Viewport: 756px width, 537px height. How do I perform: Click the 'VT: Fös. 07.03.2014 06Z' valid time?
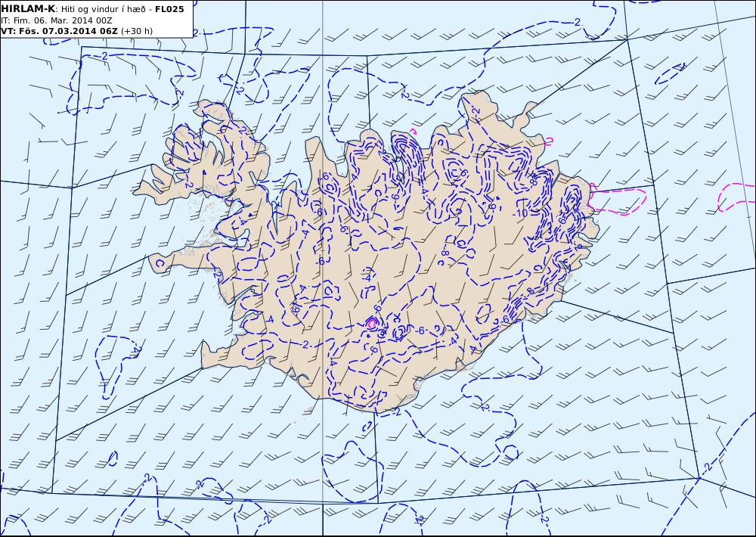point(59,31)
